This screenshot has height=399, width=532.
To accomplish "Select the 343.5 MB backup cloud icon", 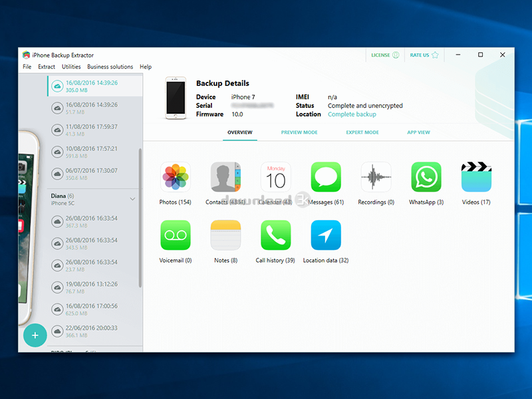I will 57,243.
